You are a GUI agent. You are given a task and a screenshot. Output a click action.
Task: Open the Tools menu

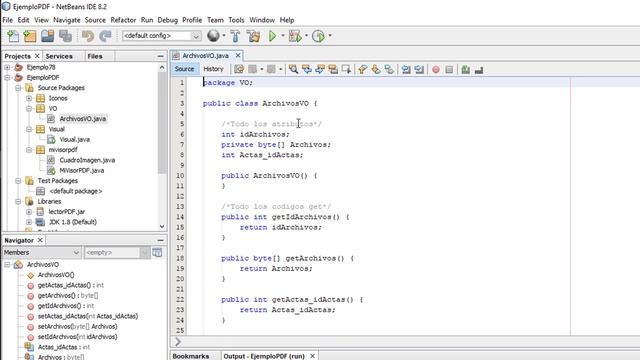coord(236,20)
